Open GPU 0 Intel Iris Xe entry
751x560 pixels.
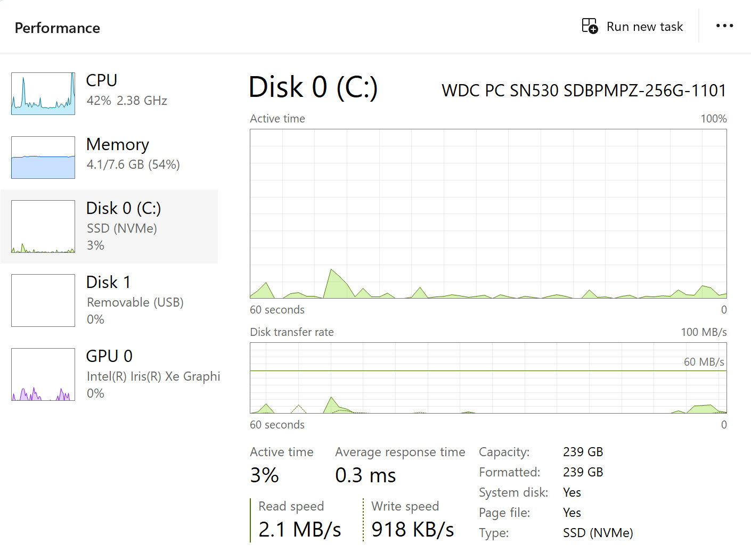[109, 374]
